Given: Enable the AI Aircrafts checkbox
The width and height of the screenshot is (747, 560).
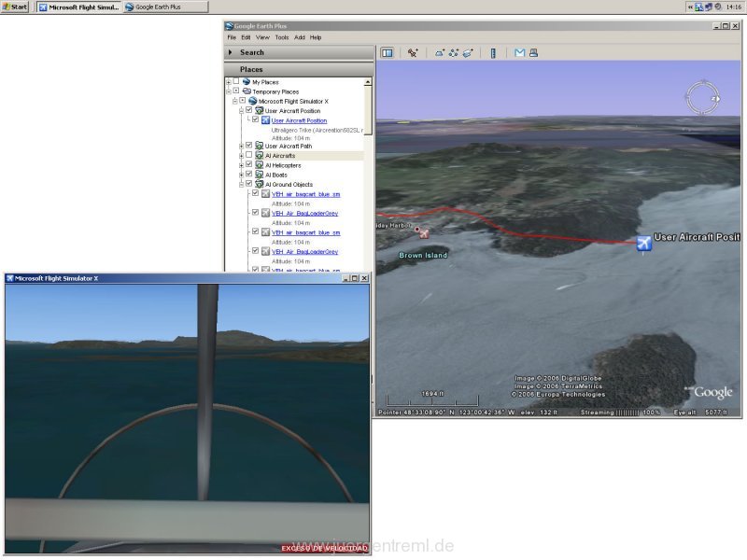Looking at the screenshot, I should click(248, 155).
